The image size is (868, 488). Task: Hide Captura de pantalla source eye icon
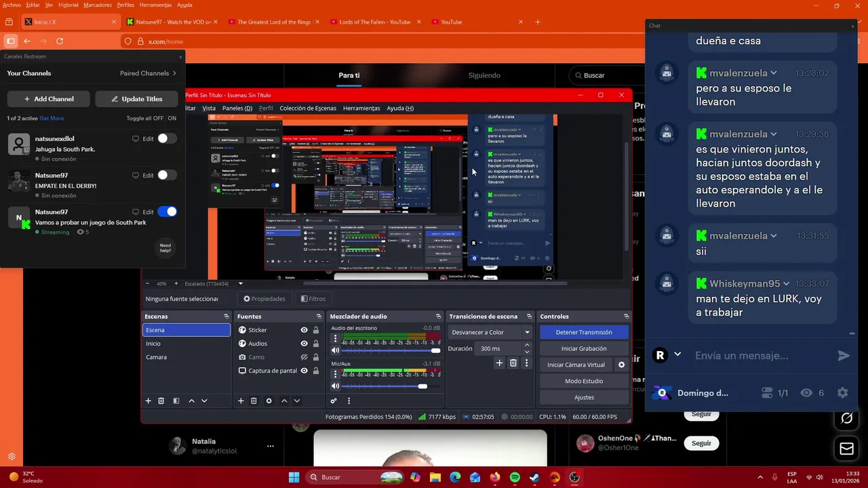click(x=304, y=371)
